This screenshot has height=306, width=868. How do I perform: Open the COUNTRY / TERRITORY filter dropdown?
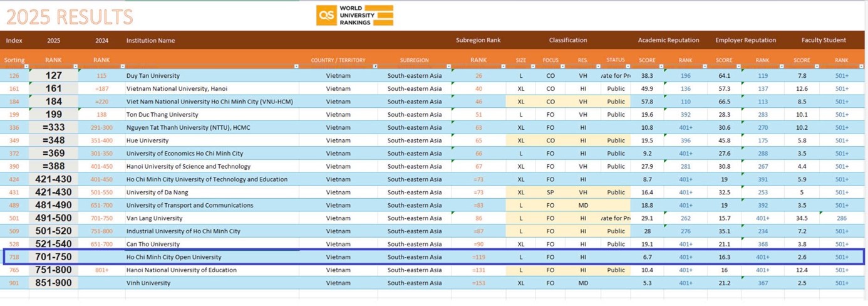(374, 66)
